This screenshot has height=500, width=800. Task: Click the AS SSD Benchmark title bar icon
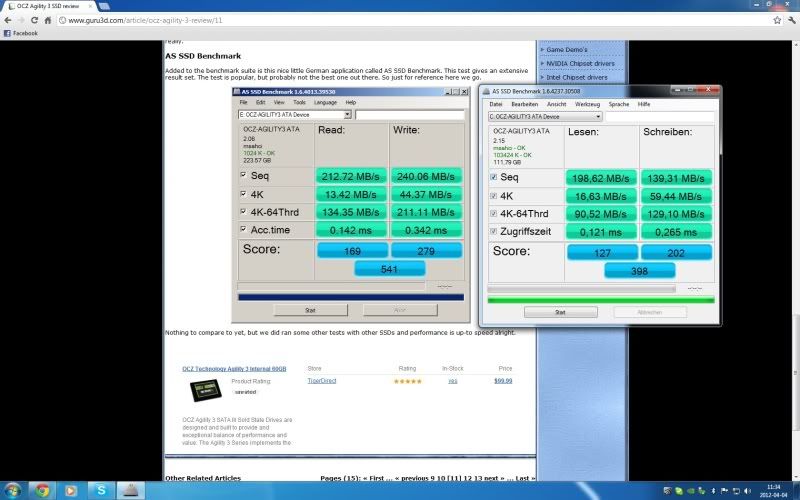pyautogui.click(x=486, y=91)
